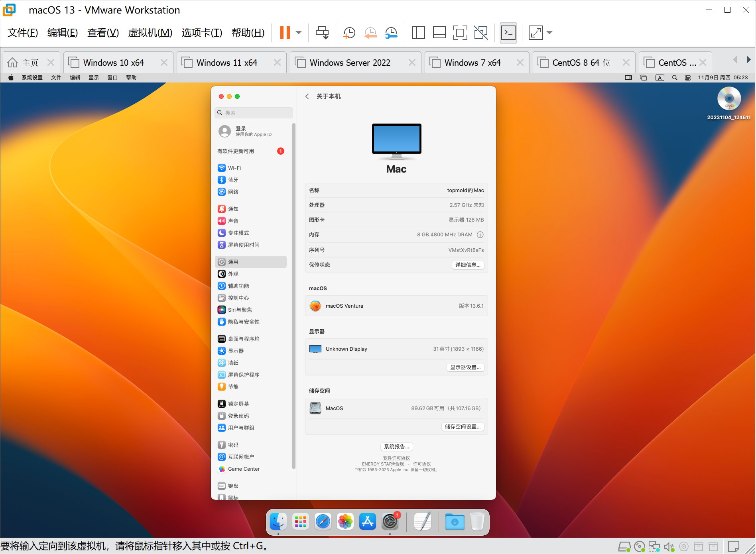This screenshot has height=554, width=756.
Task: Toggle Unity mode icon
Action: (x=481, y=33)
